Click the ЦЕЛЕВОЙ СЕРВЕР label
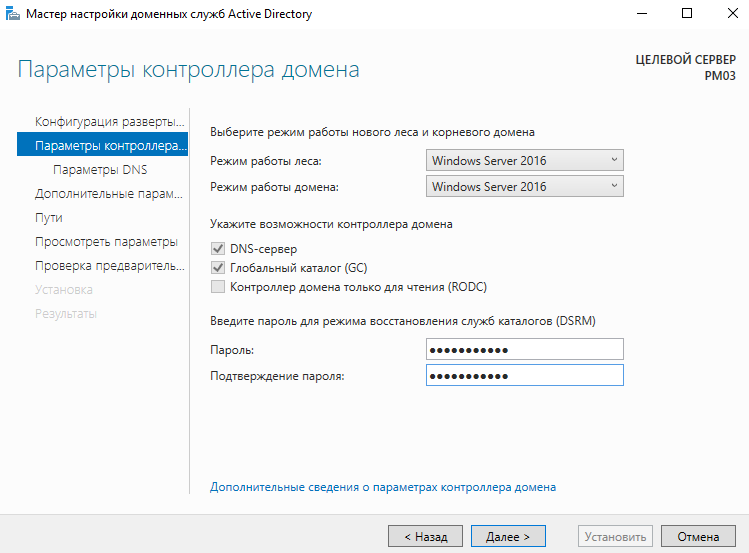Image resolution: width=749 pixels, height=553 pixels. pyautogui.click(x=685, y=60)
